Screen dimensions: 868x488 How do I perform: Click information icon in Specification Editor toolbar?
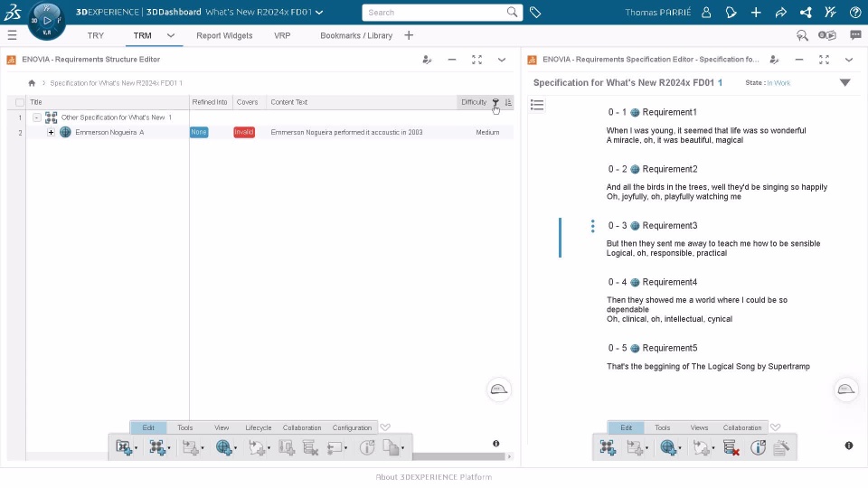click(x=758, y=447)
